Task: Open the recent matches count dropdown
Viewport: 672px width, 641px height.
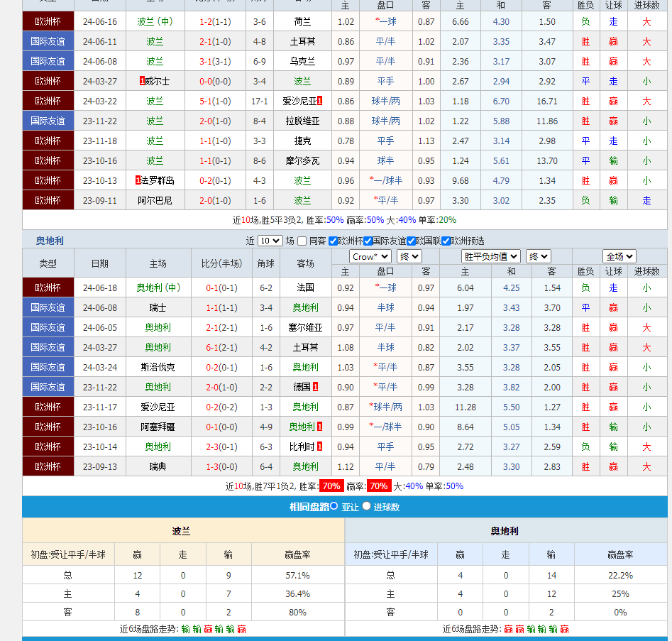Action: (270, 241)
